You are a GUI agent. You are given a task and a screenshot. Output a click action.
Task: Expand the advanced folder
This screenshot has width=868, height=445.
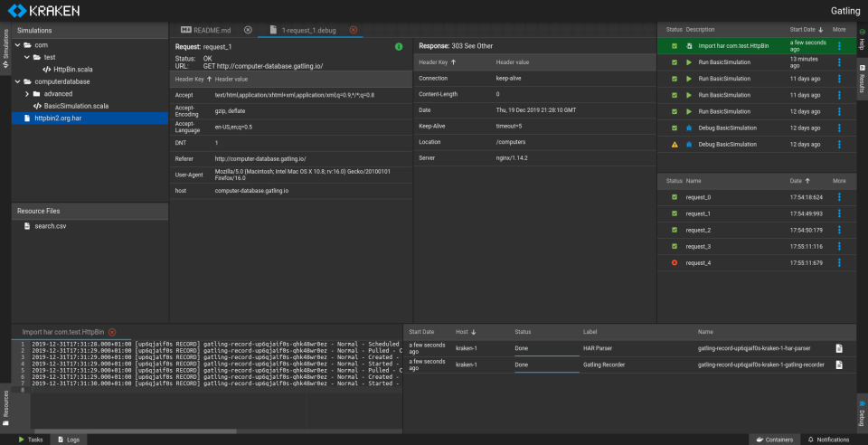point(24,93)
